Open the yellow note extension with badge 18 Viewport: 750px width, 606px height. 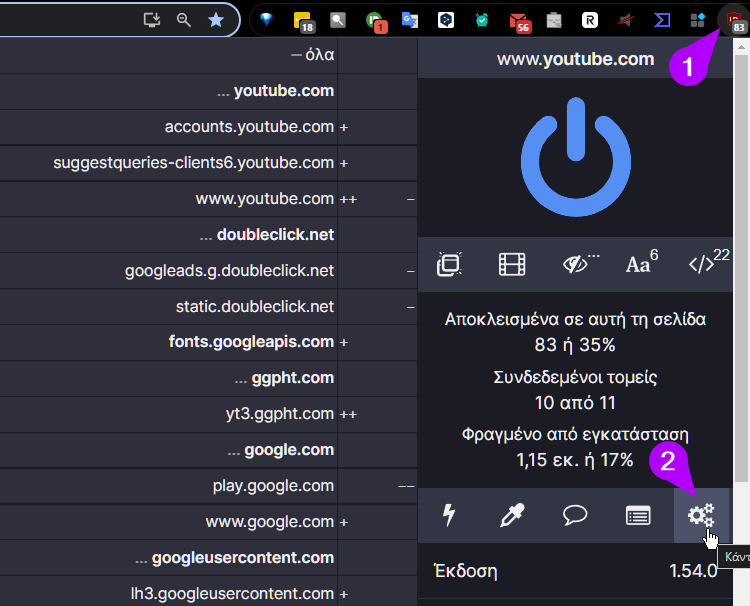(303, 22)
